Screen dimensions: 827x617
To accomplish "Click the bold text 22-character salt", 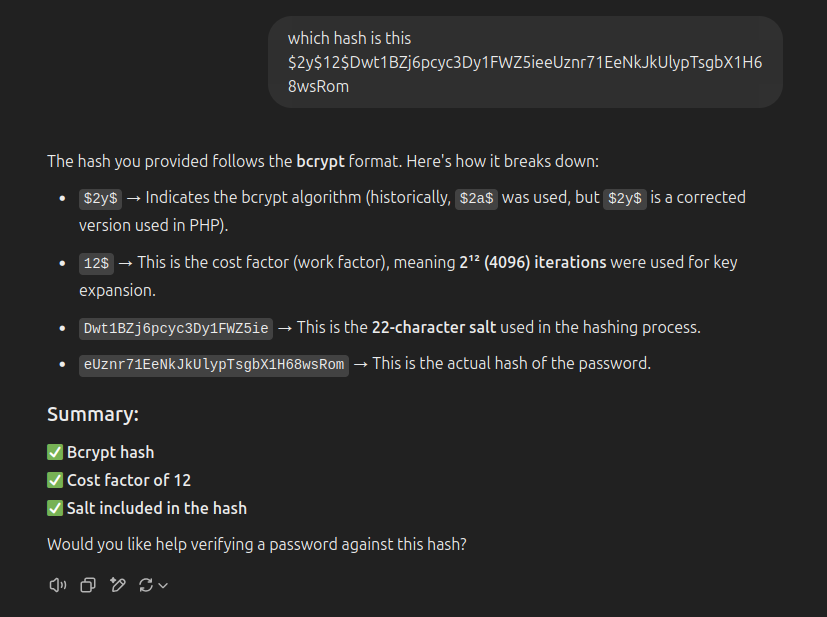I will pyautogui.click(x=434, y=327).
